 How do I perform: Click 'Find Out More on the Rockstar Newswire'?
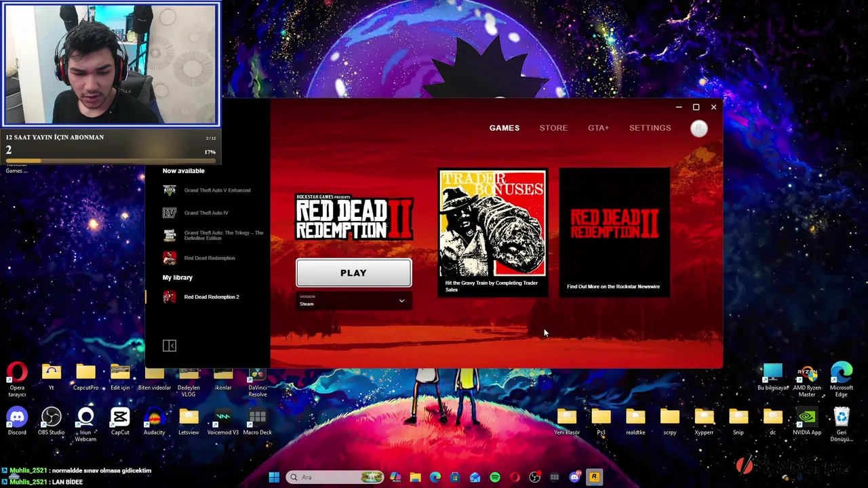pyautogui.click(x=613, y=287)
